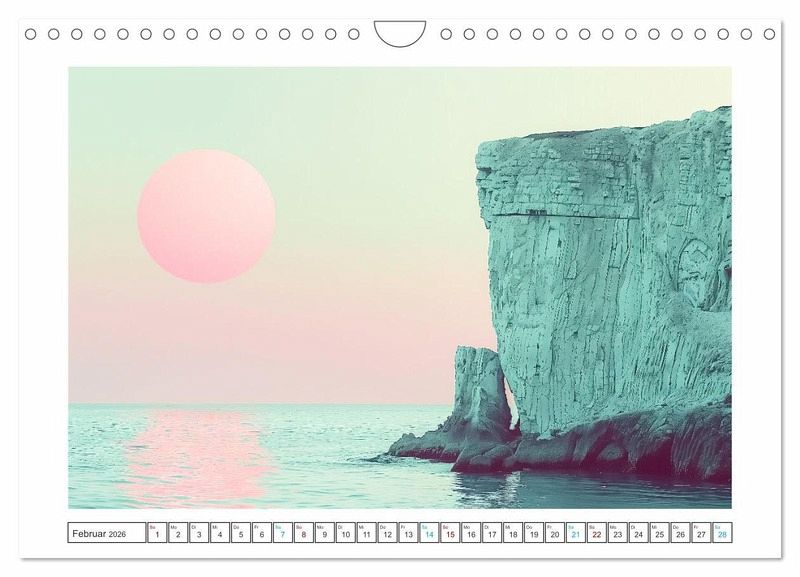Select day 27 date cell
800x577 pixels.
pos(701,532)
